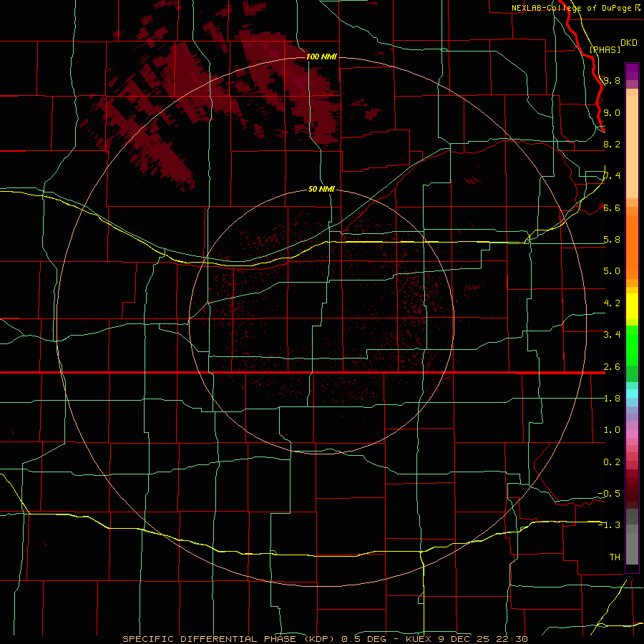644x644 pixels.
Task: Click the 2.6 value on the color scale
Action: (612, 367)
